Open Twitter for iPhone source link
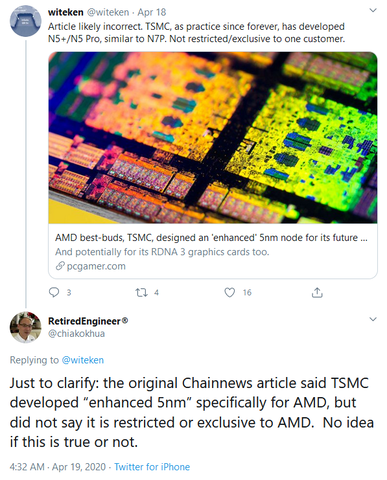The width and height of the screenshot is (387, 480). point(152,467)
